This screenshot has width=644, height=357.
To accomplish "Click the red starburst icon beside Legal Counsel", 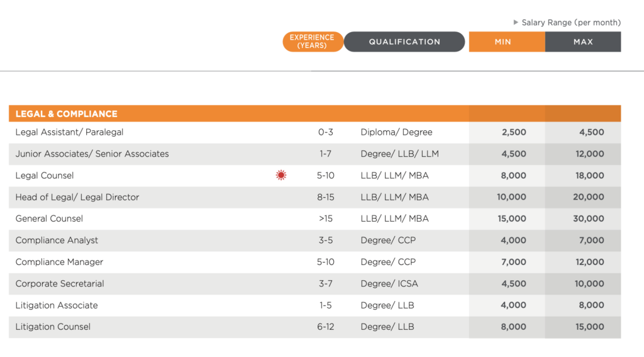I will [281, 176].
